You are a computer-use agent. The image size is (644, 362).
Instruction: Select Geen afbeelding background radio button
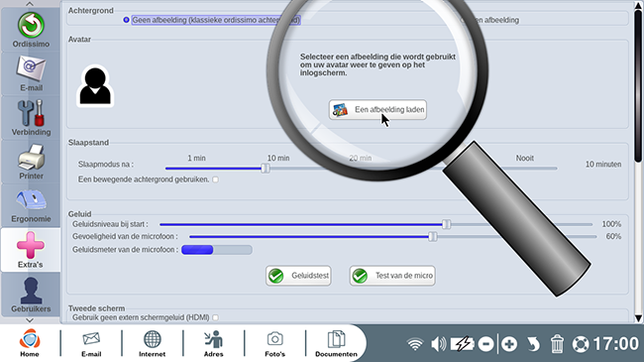pos(127,20)
